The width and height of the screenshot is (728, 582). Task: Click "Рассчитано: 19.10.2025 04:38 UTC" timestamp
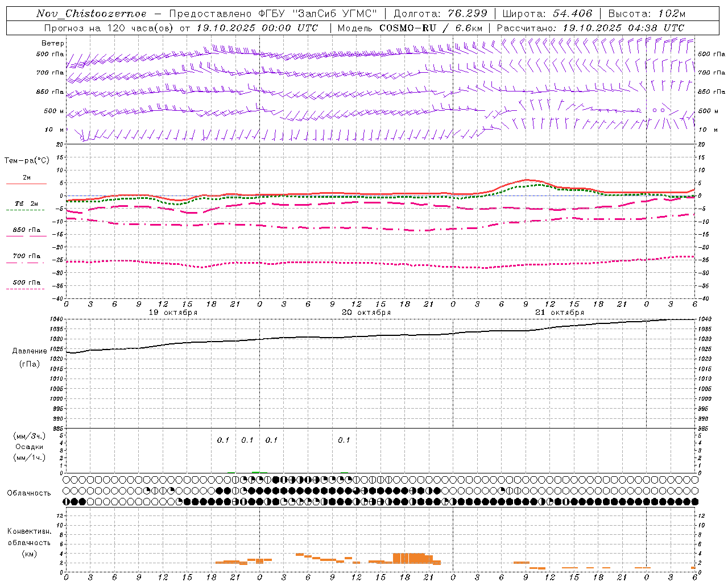[590, 28]
